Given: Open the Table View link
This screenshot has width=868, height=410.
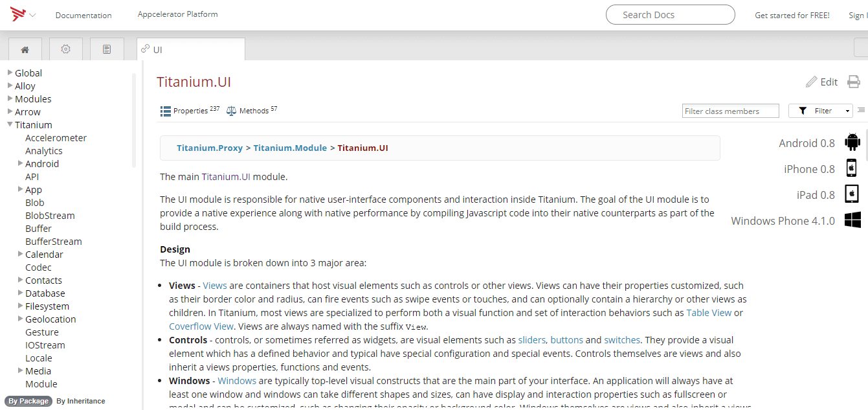Looking at the screenshot, I should tap(709, 313).
